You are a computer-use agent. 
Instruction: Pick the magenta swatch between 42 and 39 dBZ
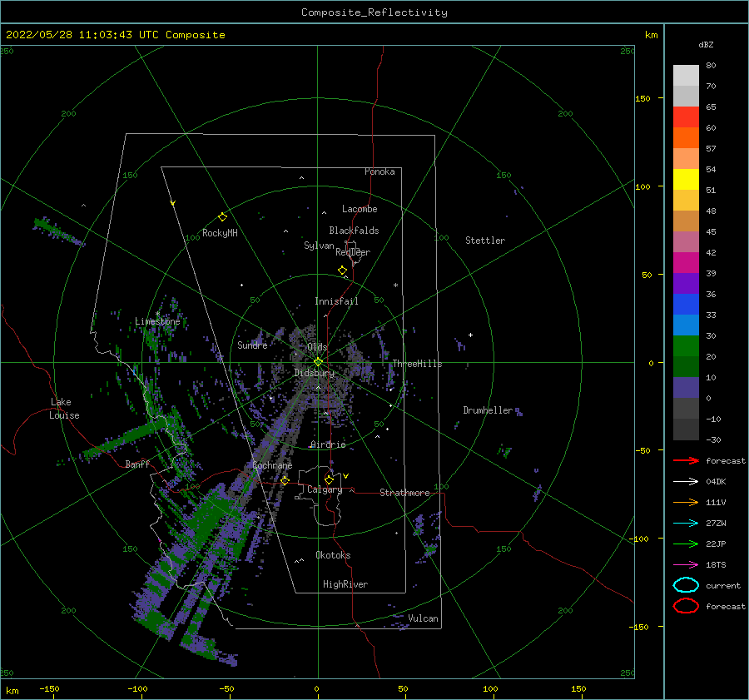click(x=686, y=263)
